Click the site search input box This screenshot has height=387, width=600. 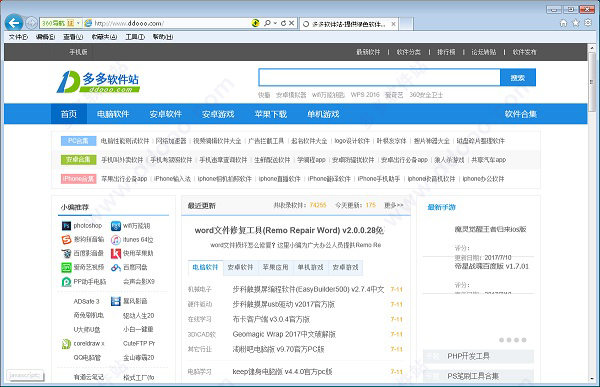(379, 78)
